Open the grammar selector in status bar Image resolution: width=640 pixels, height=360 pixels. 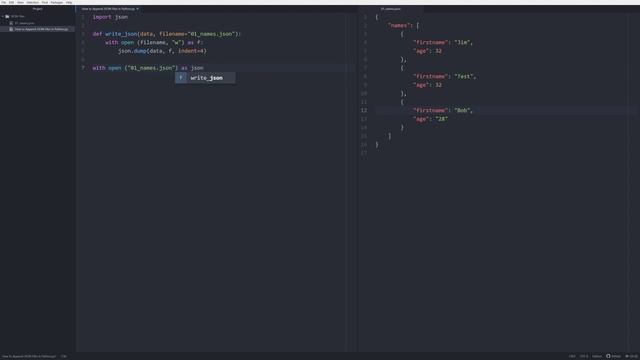[597, 356]
